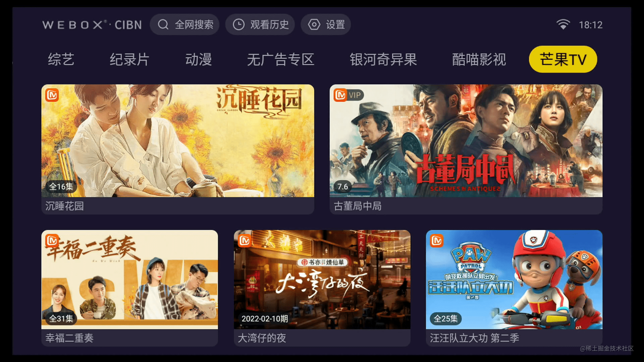Click Mango TV logo on 沉睡花园 poster
The image size is (644, 362).
pos(52,95)
